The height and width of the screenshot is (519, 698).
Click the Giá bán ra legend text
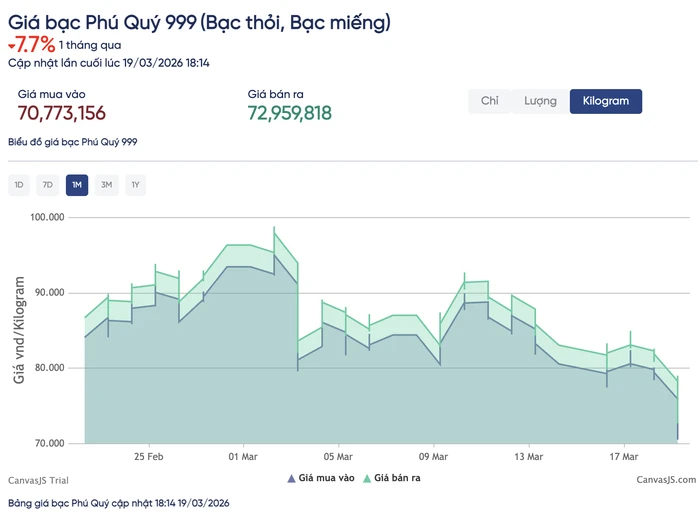point(397,478)
